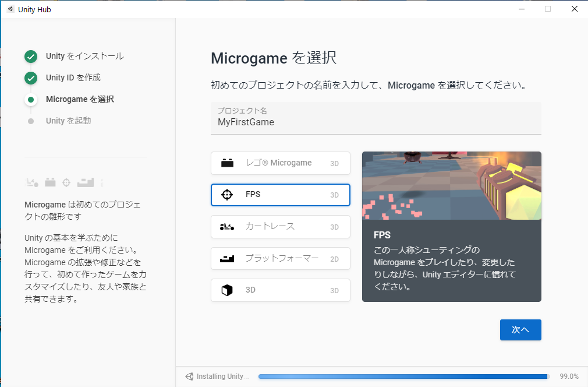Screen dimensions: 588x387
Task: Click the gray kart icon in the left sidebar
Action: (32, 183)
